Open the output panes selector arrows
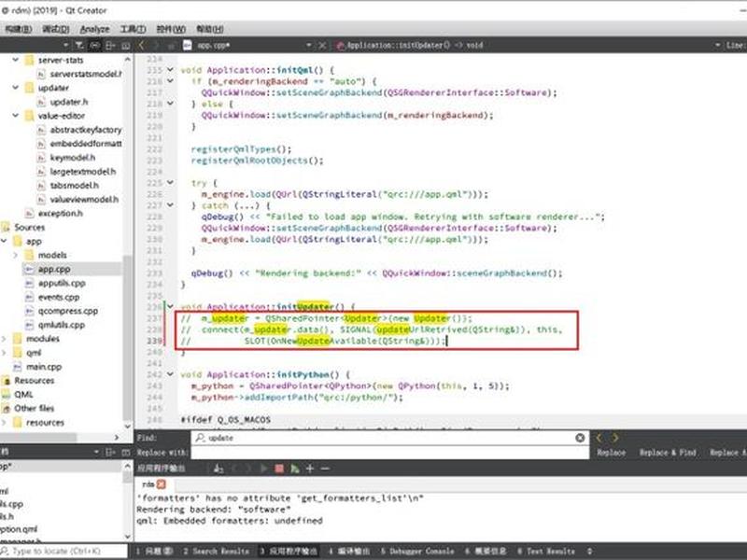 [589, 552]
